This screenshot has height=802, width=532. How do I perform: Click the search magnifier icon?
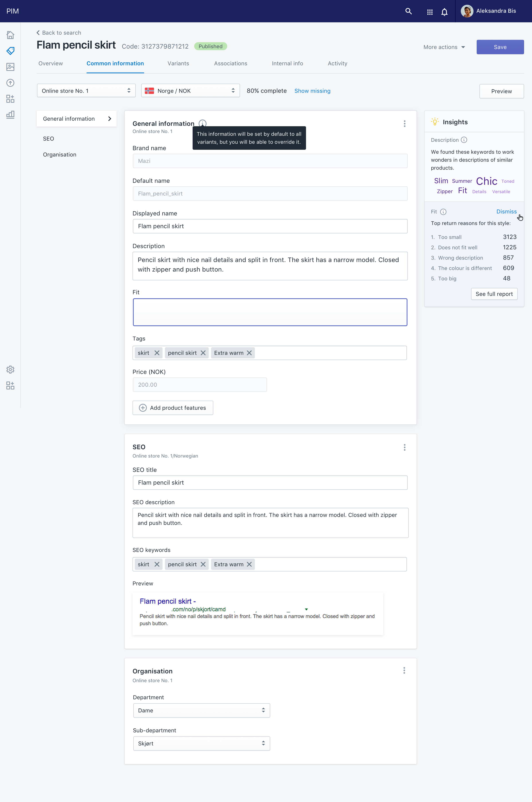point(409,11)
